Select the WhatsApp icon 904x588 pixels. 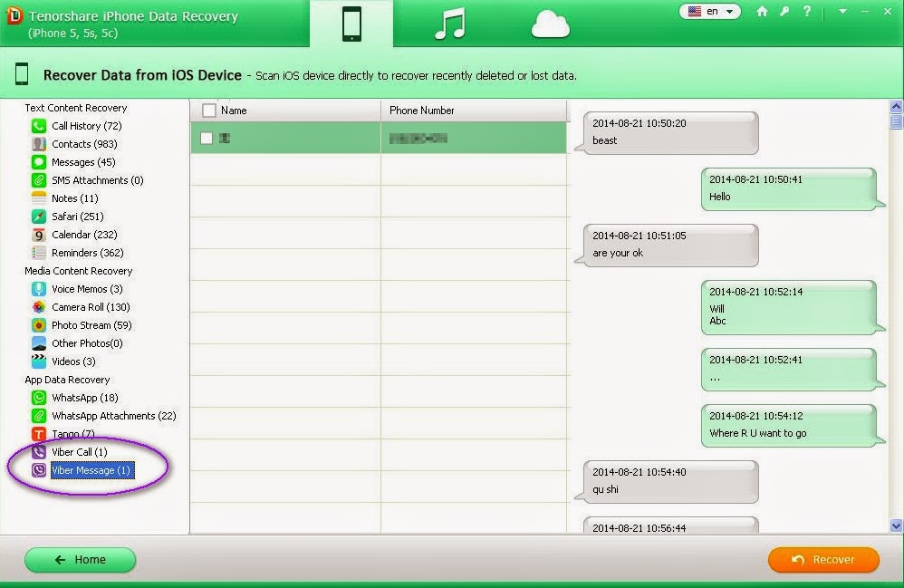[x=39, y=398]
